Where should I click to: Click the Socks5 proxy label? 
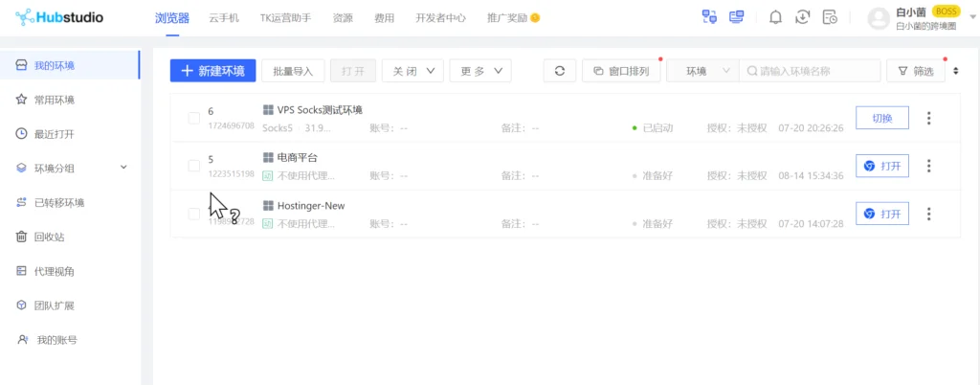click(278, 128)
